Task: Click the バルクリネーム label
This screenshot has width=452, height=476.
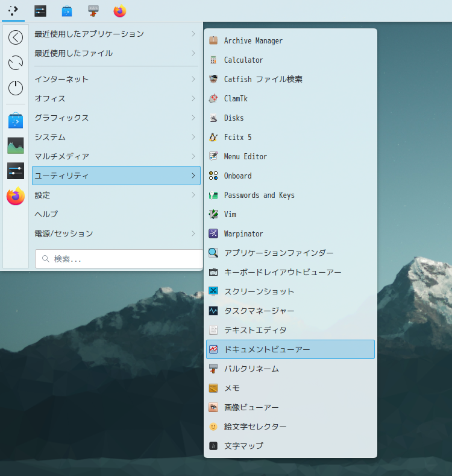Action: point(251,369)
